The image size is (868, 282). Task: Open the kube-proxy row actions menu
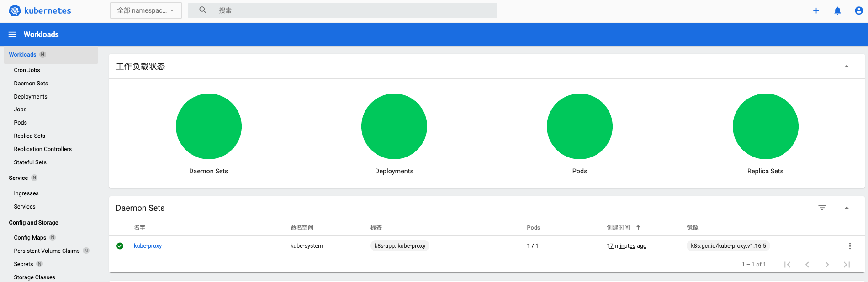click(x=850, y=246)
